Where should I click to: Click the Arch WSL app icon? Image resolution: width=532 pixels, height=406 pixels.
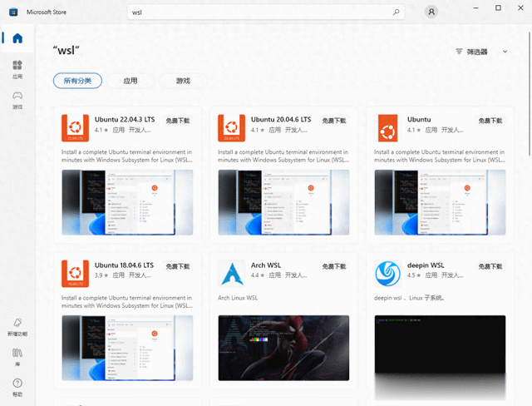coord(231,274)
